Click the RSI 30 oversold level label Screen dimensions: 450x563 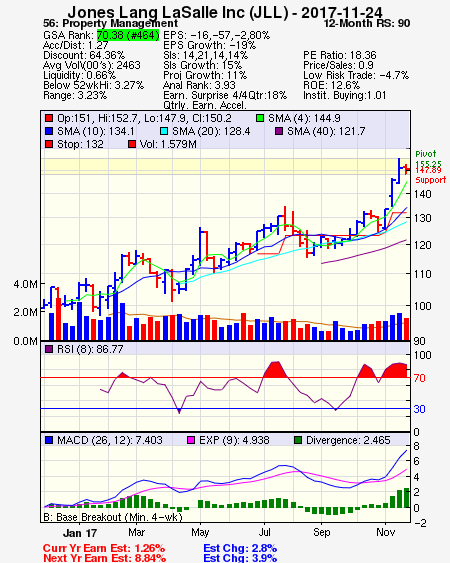tap(419, 409)
